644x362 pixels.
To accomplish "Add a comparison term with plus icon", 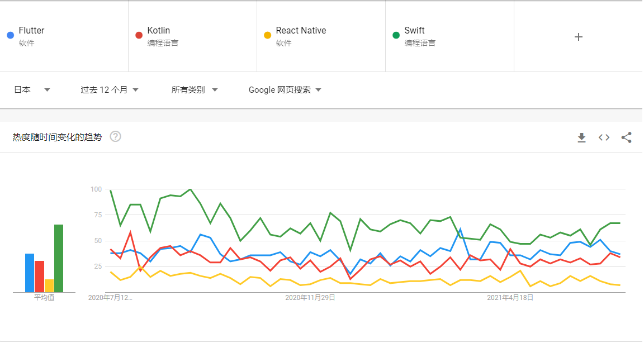I will click(578, 37).
